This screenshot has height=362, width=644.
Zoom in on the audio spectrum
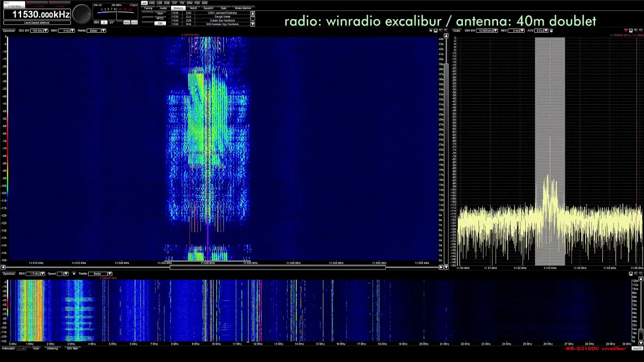pos(636,31)
